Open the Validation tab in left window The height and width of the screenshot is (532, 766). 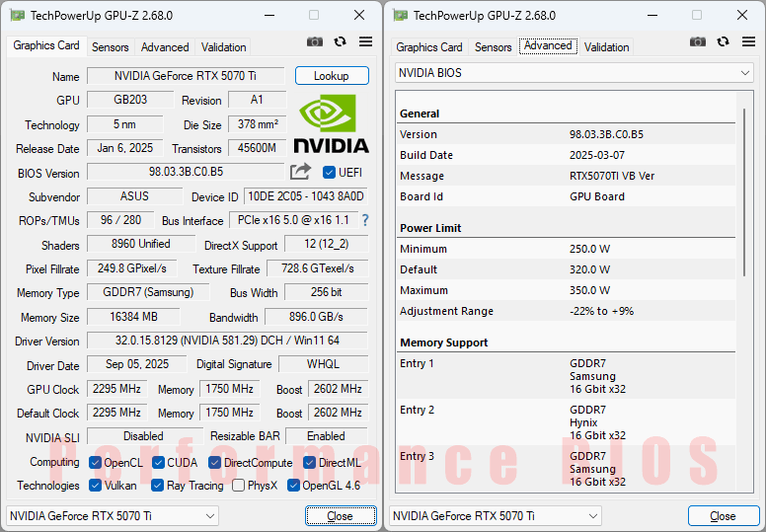tap(223, 47)
